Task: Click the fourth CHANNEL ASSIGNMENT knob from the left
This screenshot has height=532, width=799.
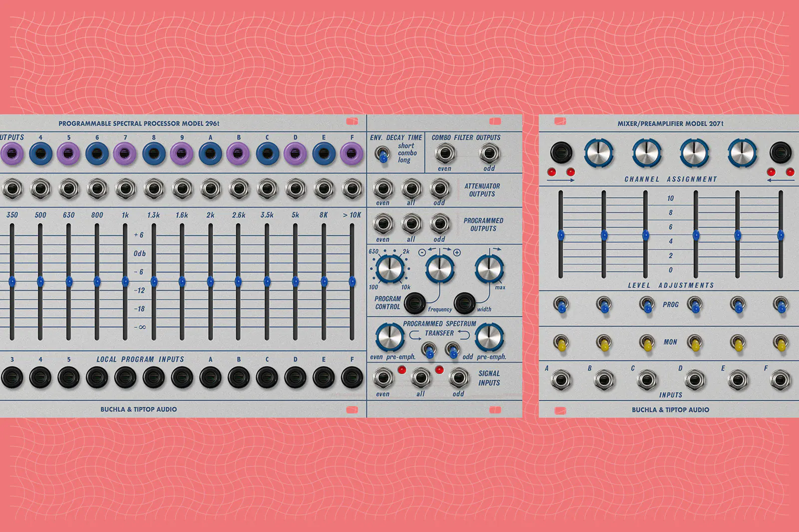Action: pyautogui.click(x=742, y=153)
